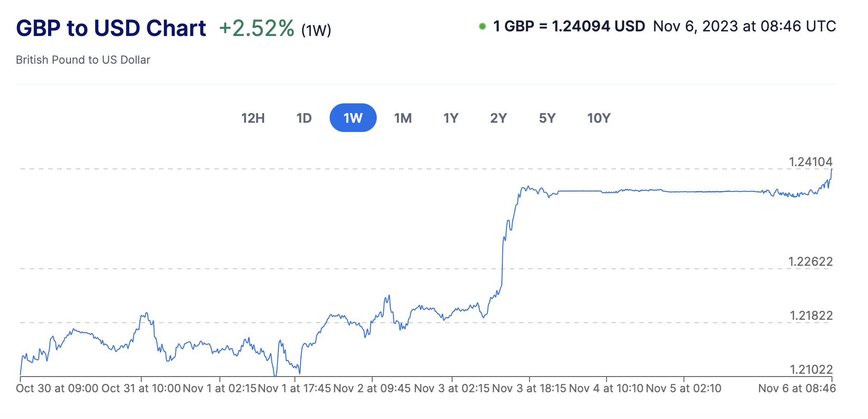Image resolution: width=868 pixels, height=419 pixels.
Task: Select the 2Y time range
Action: tap(499, 118)
